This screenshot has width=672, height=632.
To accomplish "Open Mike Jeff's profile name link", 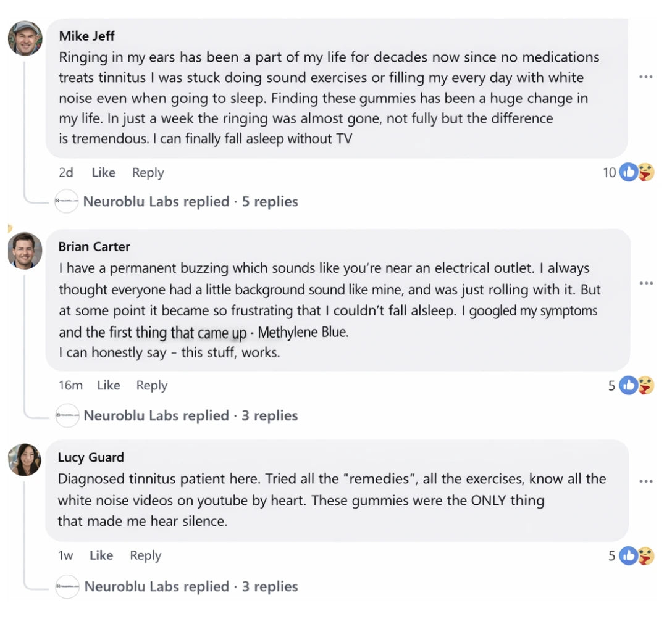I will coord(87,36).
